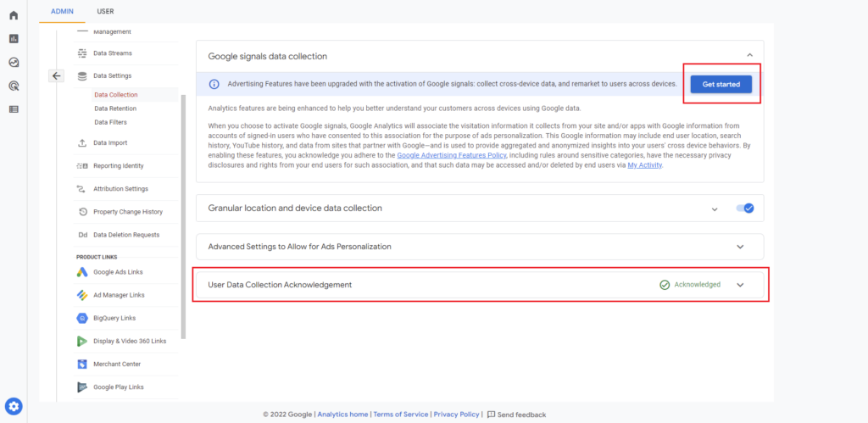This screenshot has width=868, height=423.
Task: Click the back arrow button beside Data Settings
Action: [x=57, y=75]
